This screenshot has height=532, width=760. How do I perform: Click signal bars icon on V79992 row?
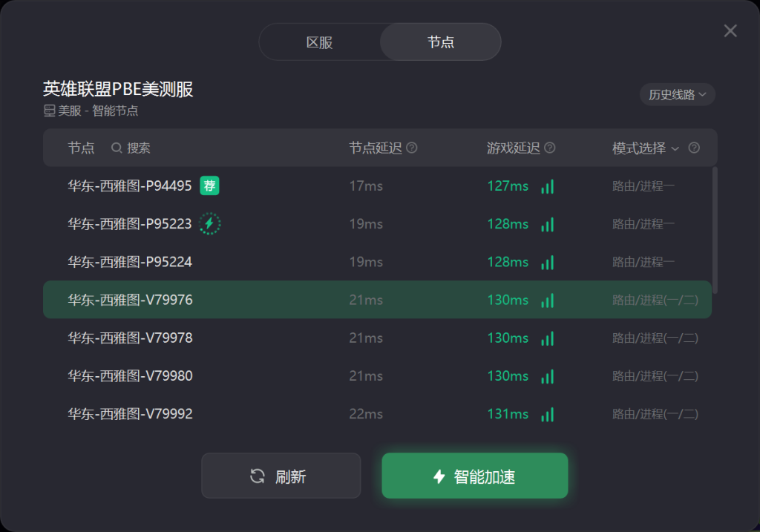(547, 414)
